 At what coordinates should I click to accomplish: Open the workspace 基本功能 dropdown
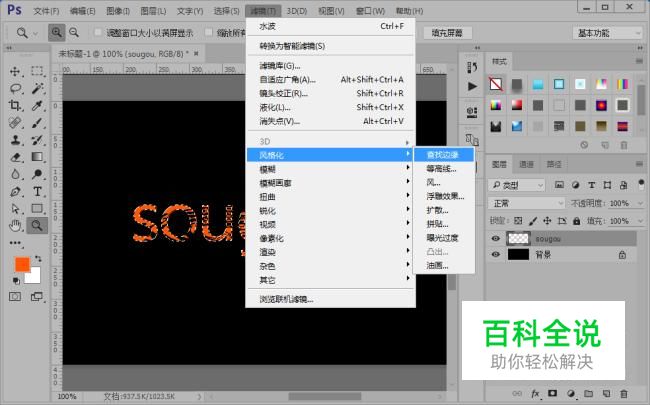pos(607,33)
